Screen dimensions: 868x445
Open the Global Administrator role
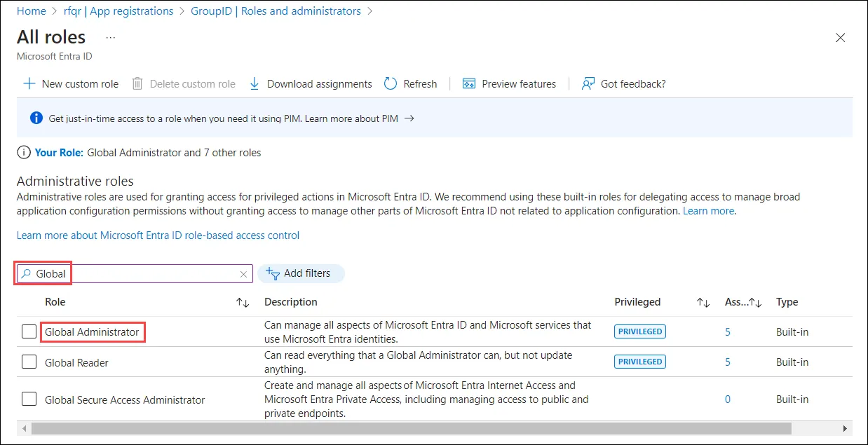pos(92,331)
